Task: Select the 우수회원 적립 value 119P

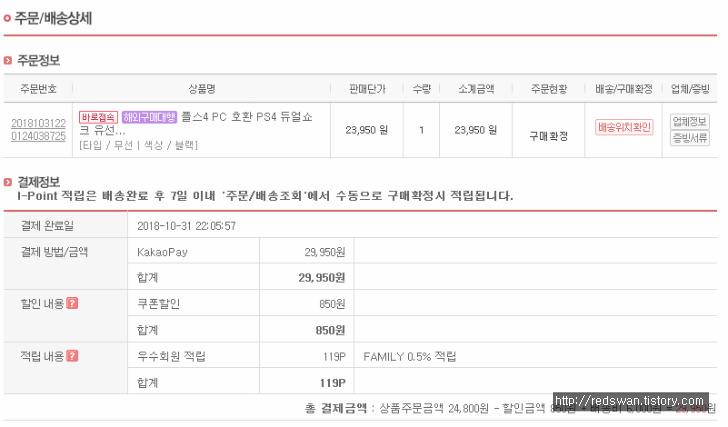Action: (x=334, y=356)
